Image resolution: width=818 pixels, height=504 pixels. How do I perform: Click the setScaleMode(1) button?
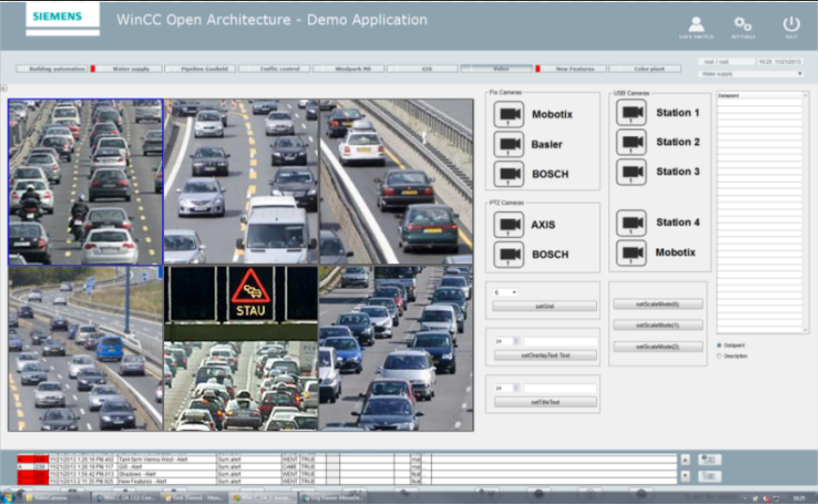(658, 325)
